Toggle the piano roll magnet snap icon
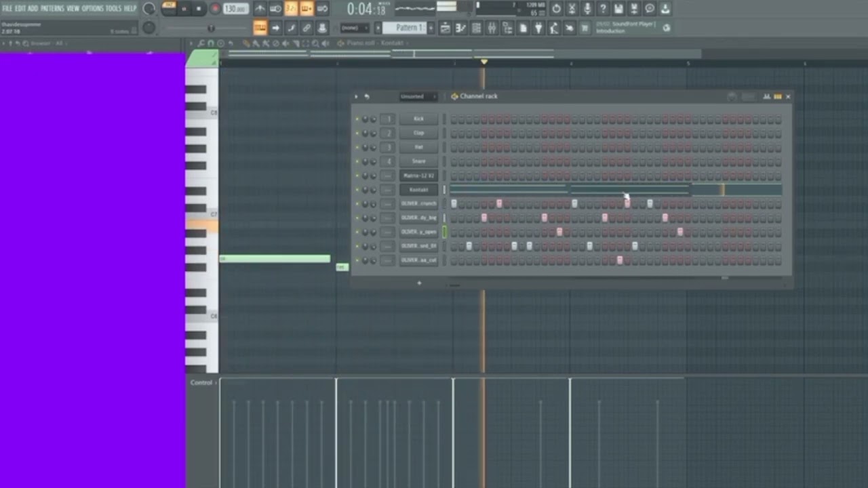Screen dimensions: 868x488 211,43
